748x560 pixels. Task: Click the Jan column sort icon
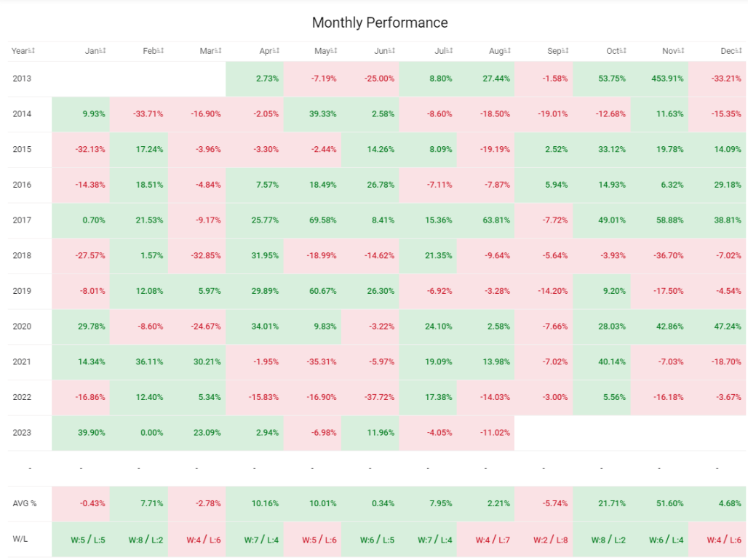tap(102, 51)
